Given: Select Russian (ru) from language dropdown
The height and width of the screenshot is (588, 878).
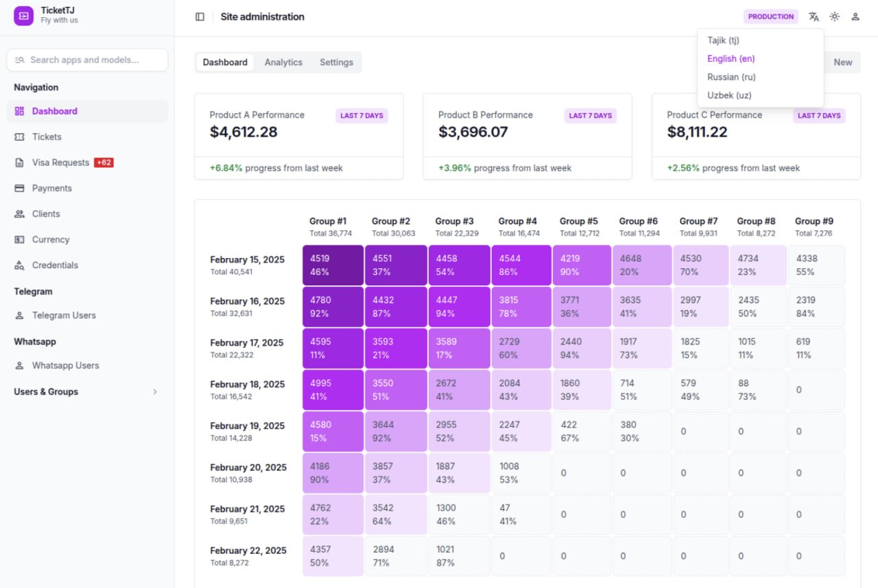Looking at the screenshot, I should coord(731,77).
